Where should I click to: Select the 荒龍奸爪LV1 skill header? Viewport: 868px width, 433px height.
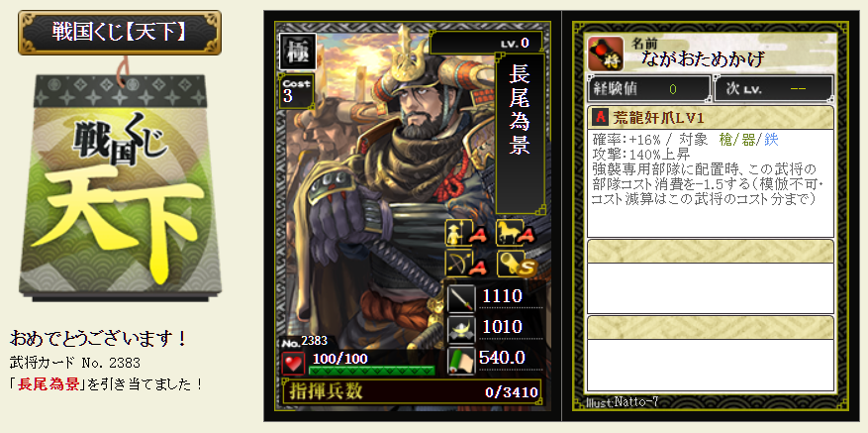pos(711,118)
